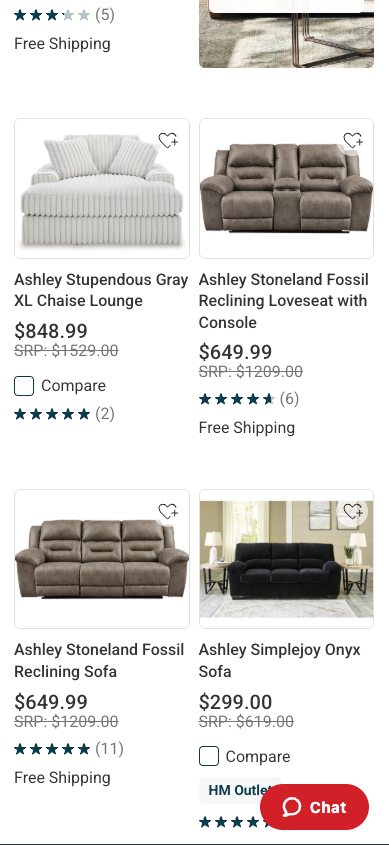Open Ashley Simplejoy Onyx Sofa title
The height and width of the screenshot is (845, 389).
(280, 661)
